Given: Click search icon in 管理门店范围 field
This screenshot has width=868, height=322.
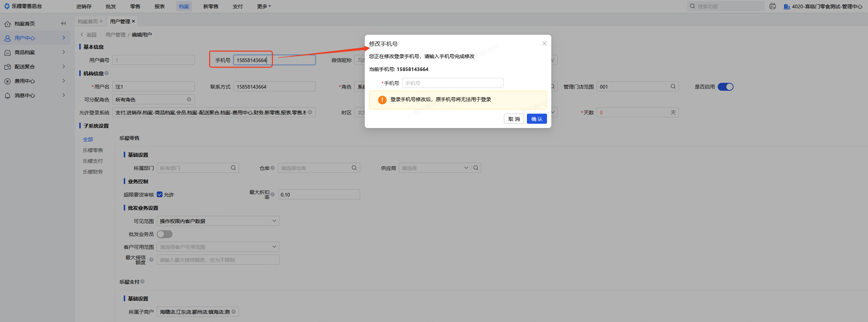Looking at the screenshot, I should pos(673,86).
